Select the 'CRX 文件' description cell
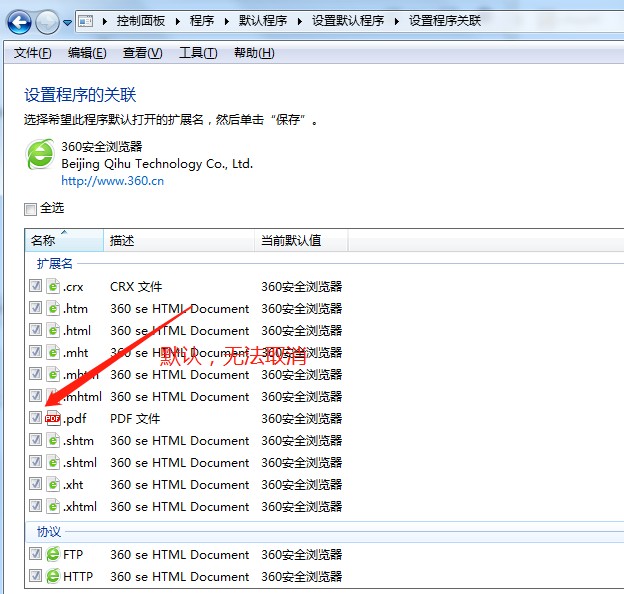 click(136, 286)
